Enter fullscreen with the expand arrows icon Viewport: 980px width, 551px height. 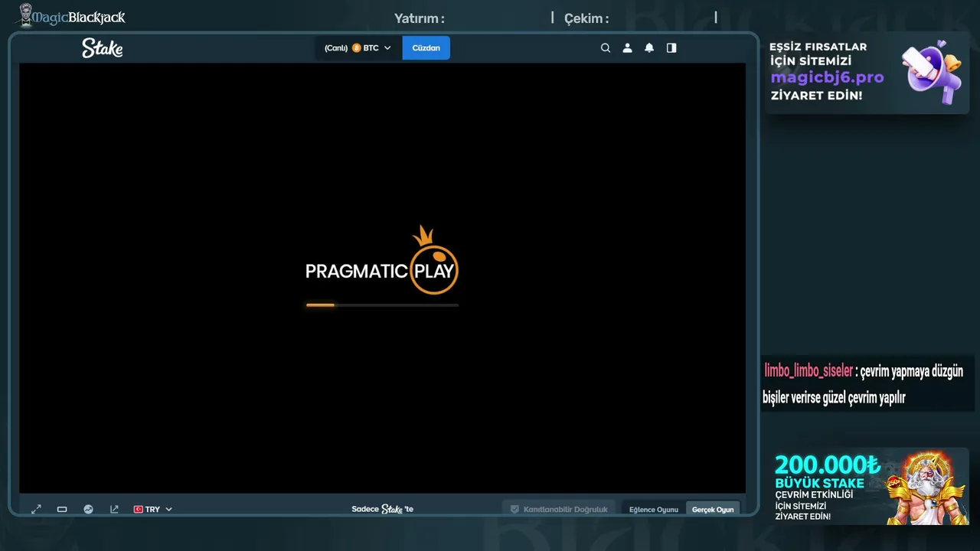[36, 509]
